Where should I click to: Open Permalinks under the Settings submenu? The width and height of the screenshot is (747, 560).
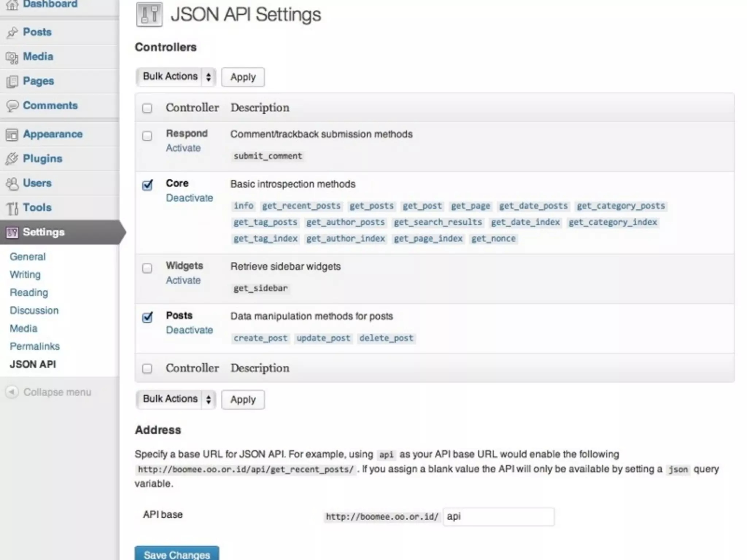pos(35,346)
